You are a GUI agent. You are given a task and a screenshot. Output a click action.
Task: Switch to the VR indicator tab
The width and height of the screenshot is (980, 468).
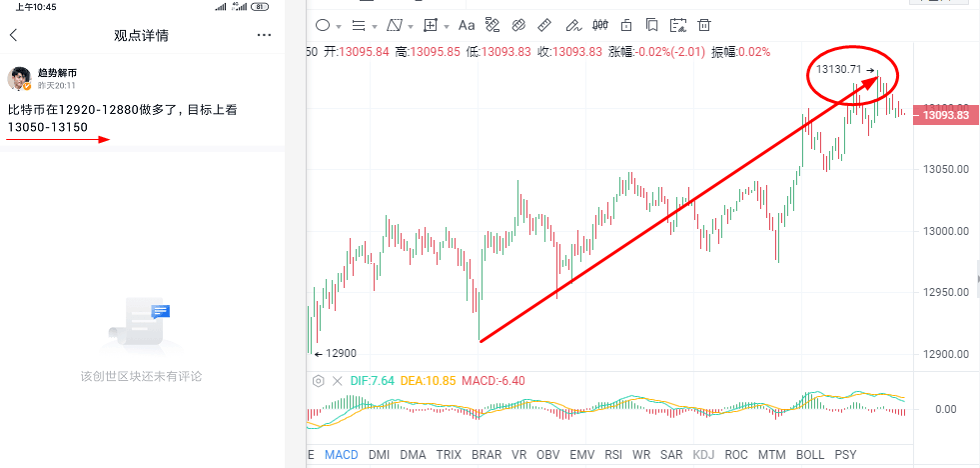519,455
